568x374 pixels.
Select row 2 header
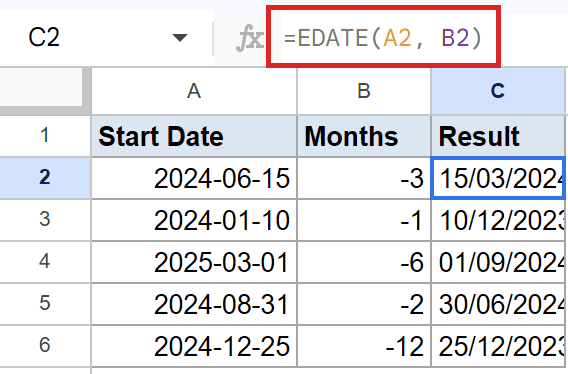pos(45,178)
